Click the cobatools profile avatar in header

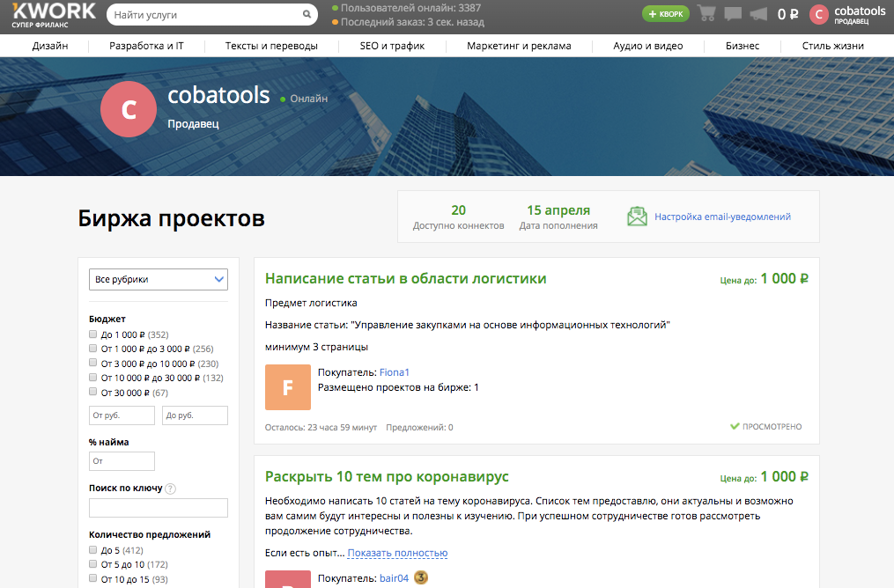[819, 14]
